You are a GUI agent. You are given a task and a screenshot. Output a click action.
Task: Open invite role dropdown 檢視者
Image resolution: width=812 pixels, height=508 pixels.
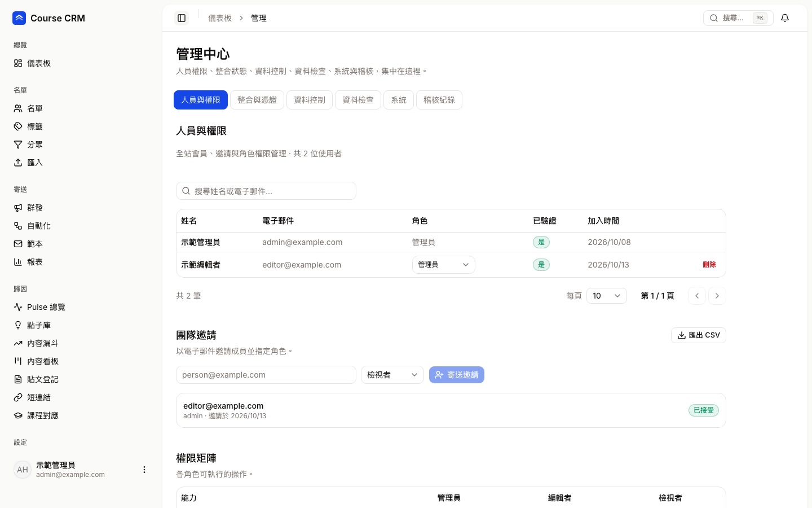coord(392,375)
